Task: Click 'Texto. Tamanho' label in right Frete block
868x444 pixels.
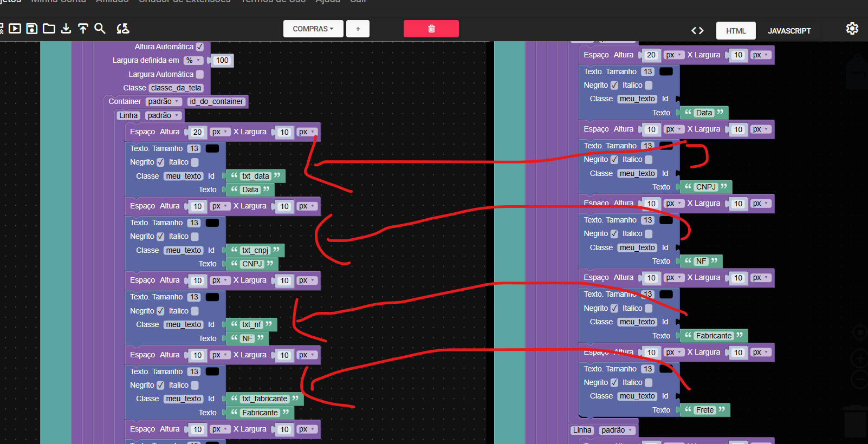Action: pos(610,369)
